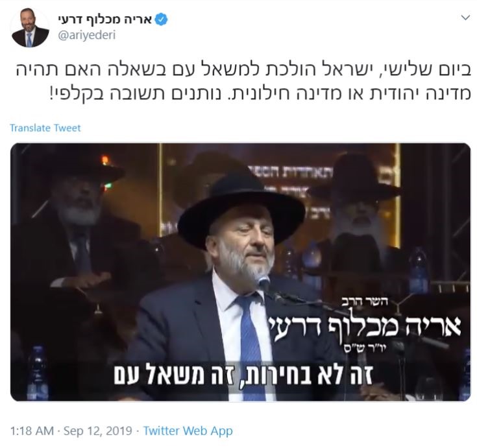
Task: Select the second line of tweet text
Action: [260, 93]
